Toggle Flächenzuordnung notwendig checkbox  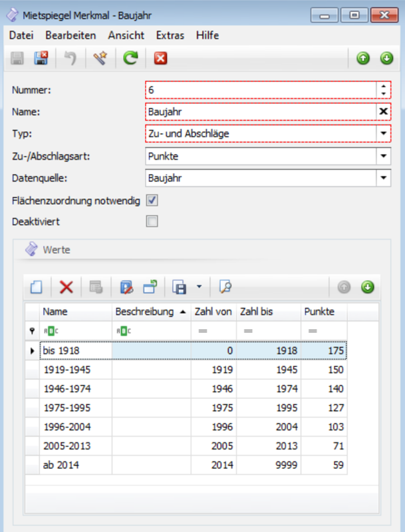pyautogui.click(x=152, y=199)
